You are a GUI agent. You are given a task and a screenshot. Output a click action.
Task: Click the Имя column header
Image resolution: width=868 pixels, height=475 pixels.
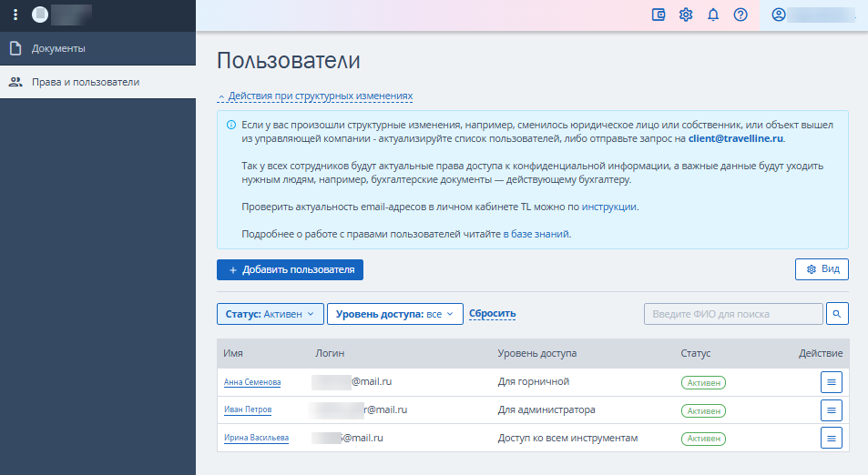(x=233, y=353)
